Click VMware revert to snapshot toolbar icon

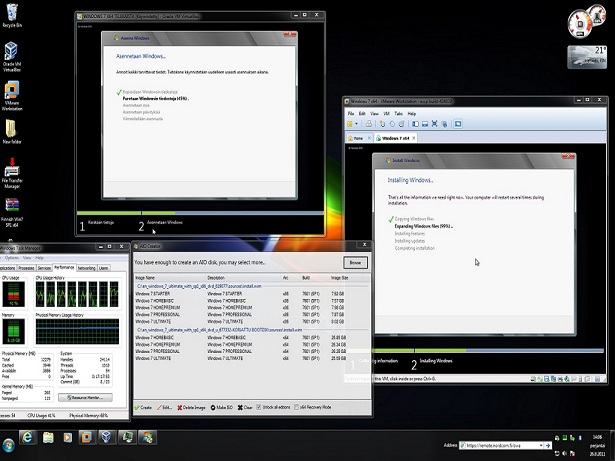click(392, 124)
